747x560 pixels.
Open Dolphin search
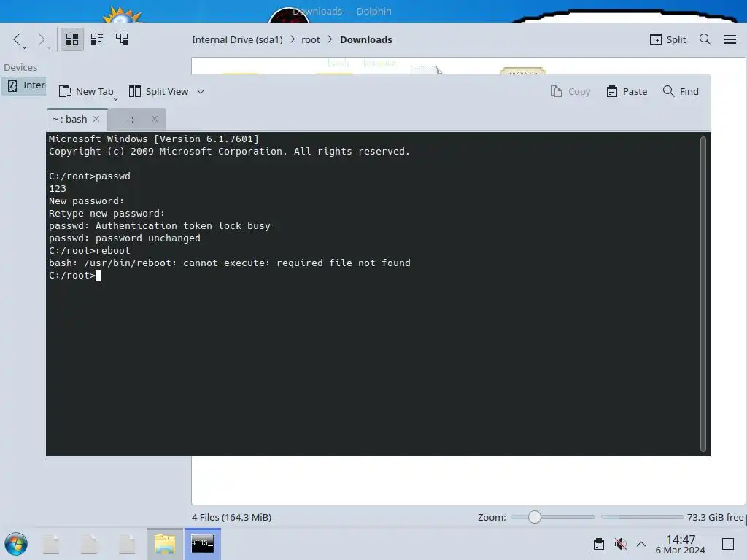point(705,39)
